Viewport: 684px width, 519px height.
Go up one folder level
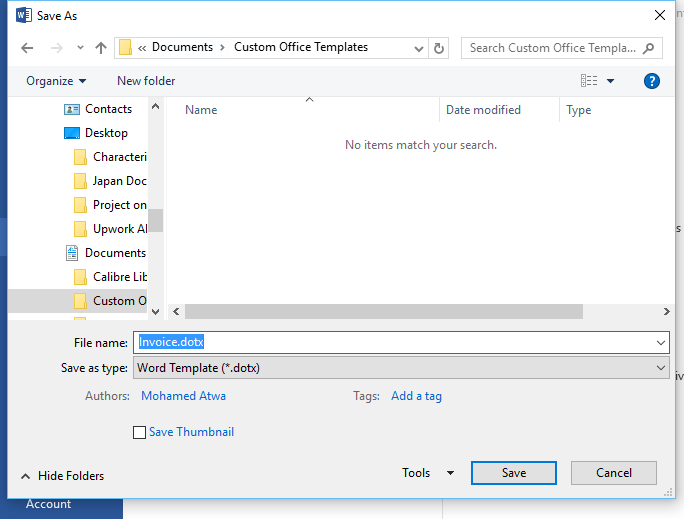pos(101,48)
